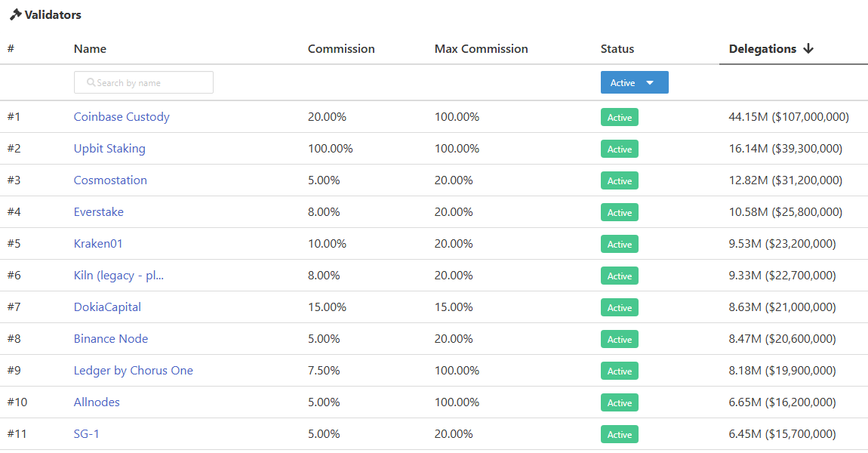Sort by Commission column header

pos(341,49)
